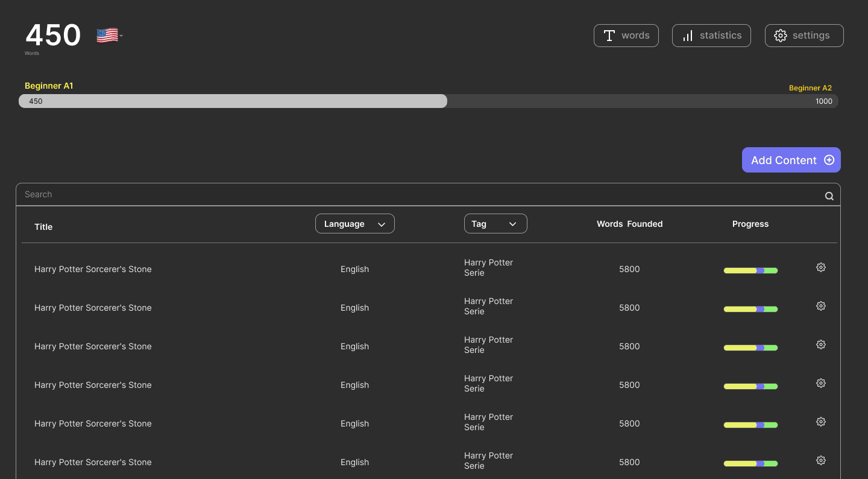Viewport: 868px width, 479px height.
Task: Open settings gear for the second Harry Potter row
Action: click(820, 306)
